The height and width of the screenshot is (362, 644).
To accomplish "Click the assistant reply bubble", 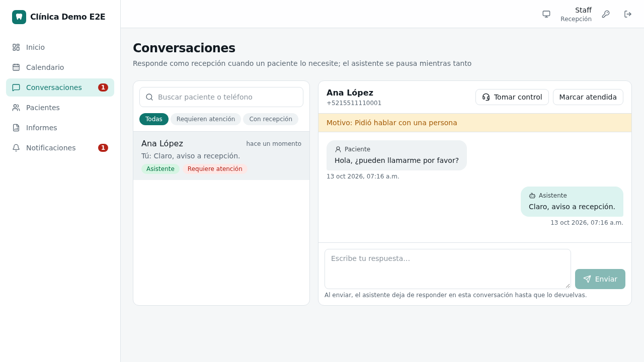I will click(x=572, y=202).
